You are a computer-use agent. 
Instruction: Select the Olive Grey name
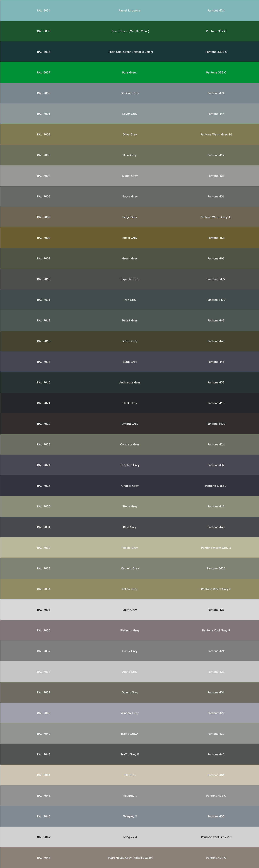[130, 134]
